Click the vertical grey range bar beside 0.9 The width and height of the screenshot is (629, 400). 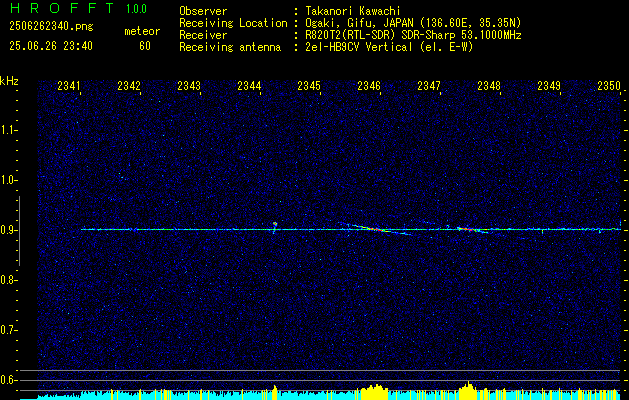click(x=19, y=231)
